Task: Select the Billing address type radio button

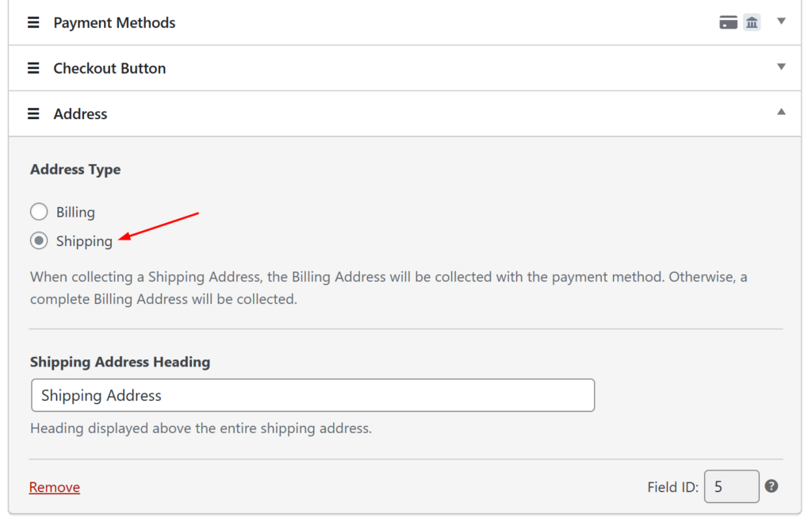Action: pos(39,212)
